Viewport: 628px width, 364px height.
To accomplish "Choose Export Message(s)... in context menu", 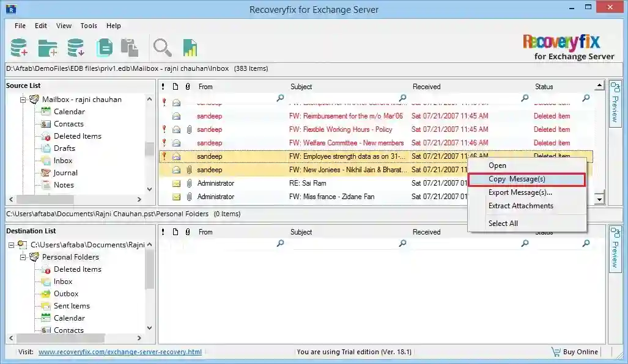I will coord(526,192).
